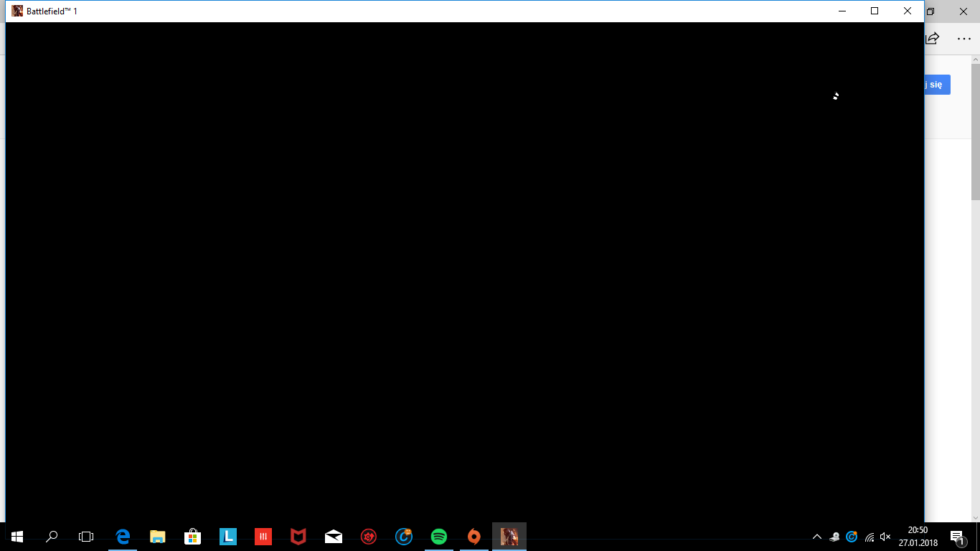Switch to Origin from the taskbar

pyautogui.click(x=473, y=536)
